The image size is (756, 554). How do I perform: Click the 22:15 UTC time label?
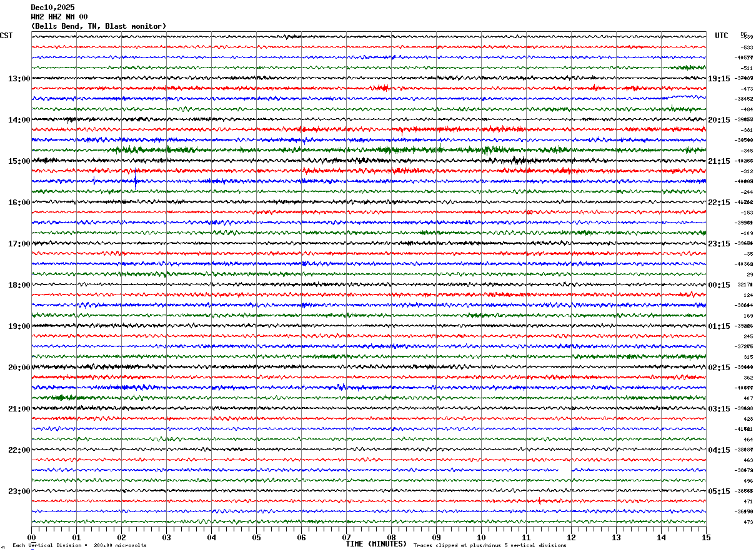pos(719,203)
